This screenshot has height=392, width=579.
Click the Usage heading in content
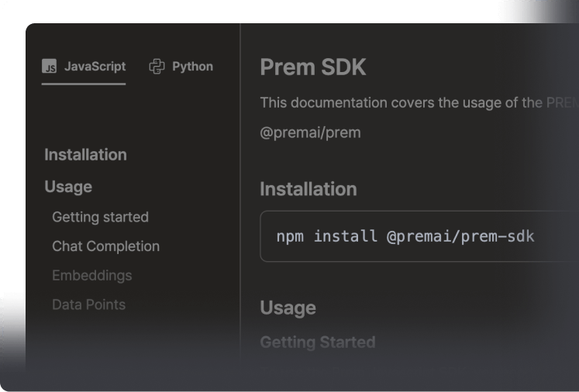pos(288,308)
